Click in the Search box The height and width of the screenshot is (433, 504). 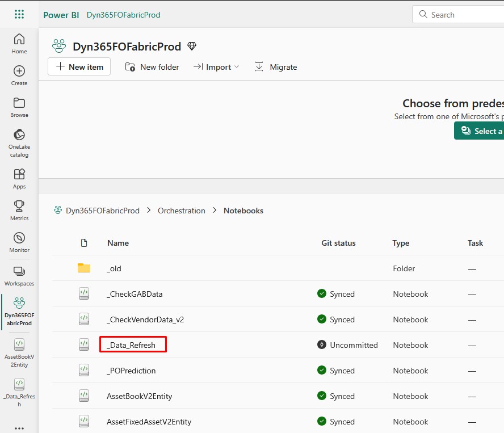[458, 14]
